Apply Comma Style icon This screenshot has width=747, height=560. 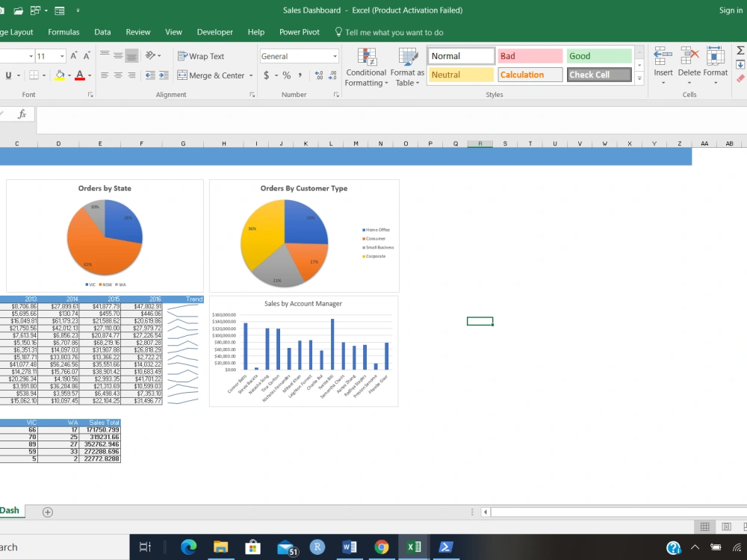(300, 75)
